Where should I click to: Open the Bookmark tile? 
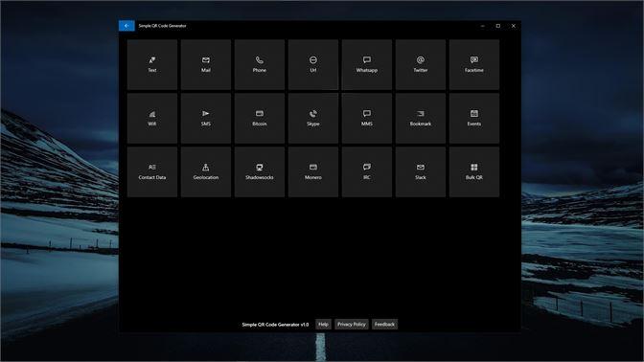420,118
